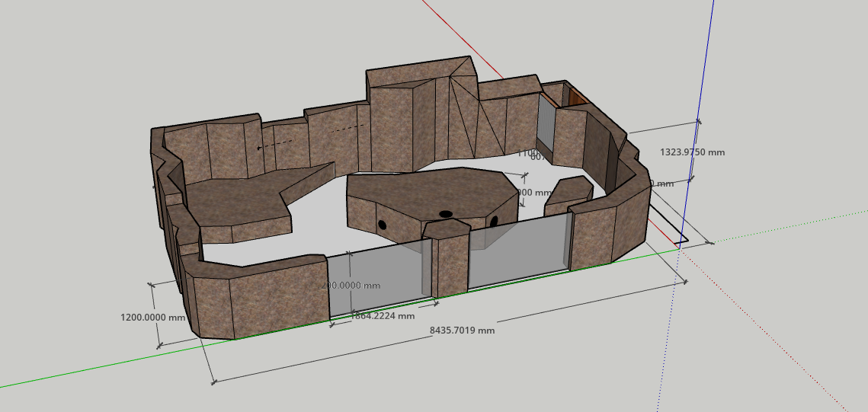Screen dimensions: 868x412
Task: Click the 200.0000 mm label over the glass panel
Action: [x=351, y=286]
